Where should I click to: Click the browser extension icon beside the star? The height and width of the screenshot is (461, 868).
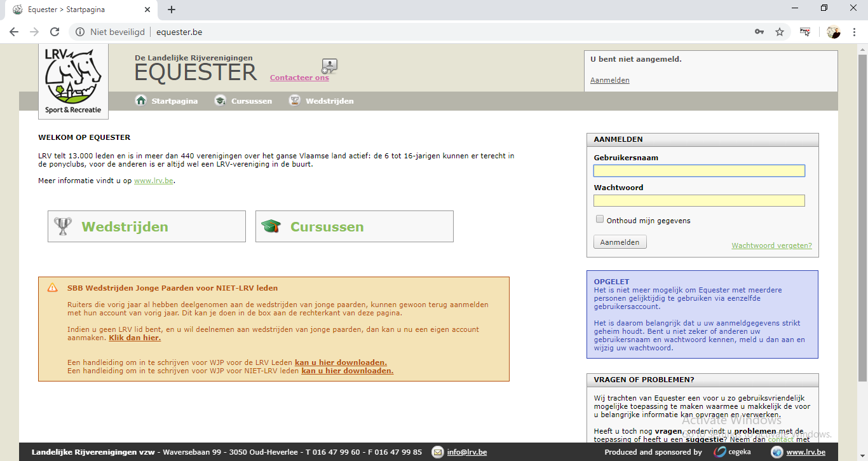(x=805, y=32)
